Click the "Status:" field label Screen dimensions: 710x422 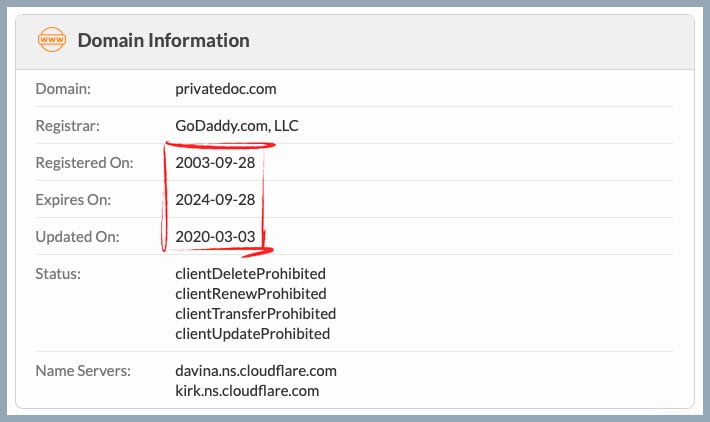click(58, 273)
